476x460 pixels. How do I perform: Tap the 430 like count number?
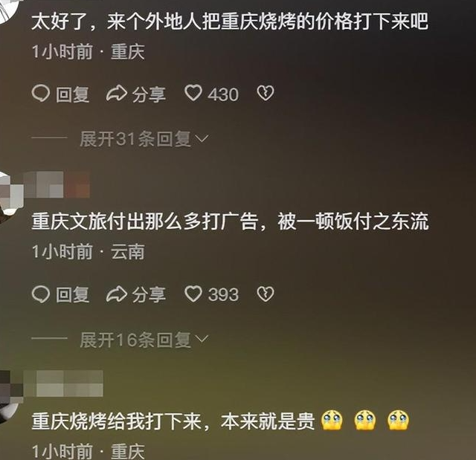click(x=223, y=94)
